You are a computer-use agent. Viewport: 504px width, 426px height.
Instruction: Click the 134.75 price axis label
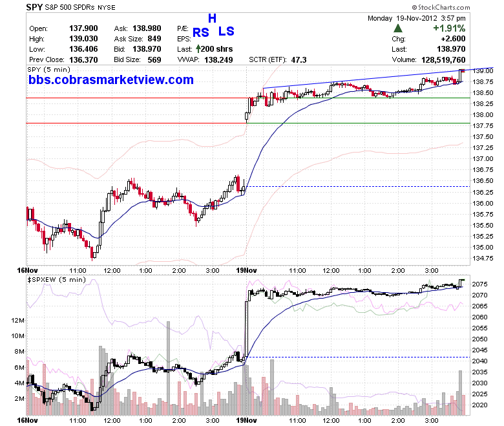483,258
